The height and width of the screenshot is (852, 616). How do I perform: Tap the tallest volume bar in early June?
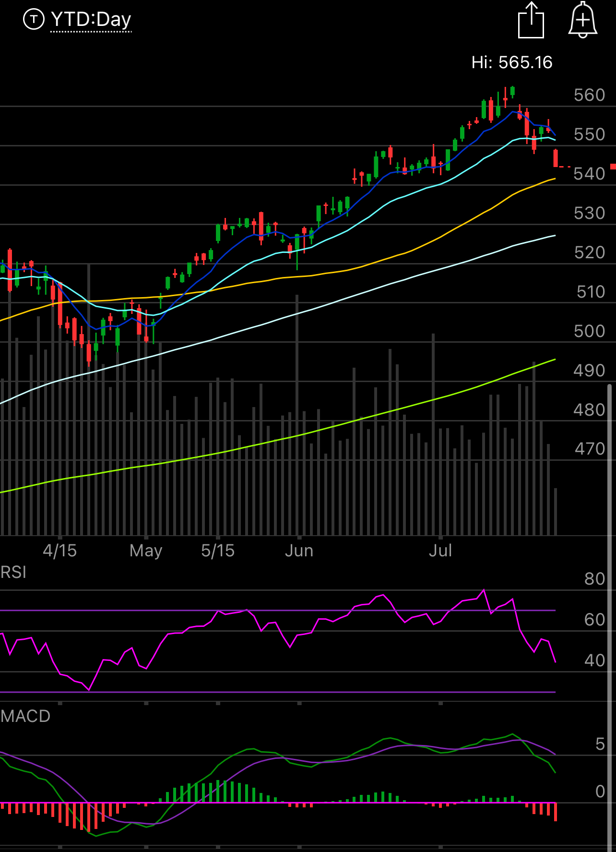pyautogui.click(x=297, y=415)
